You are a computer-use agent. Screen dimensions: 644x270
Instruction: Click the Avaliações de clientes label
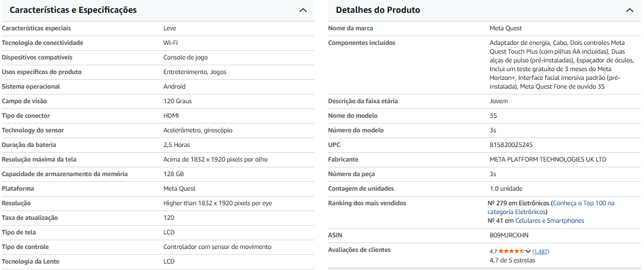pyautogui.click(x=359, y=250)
